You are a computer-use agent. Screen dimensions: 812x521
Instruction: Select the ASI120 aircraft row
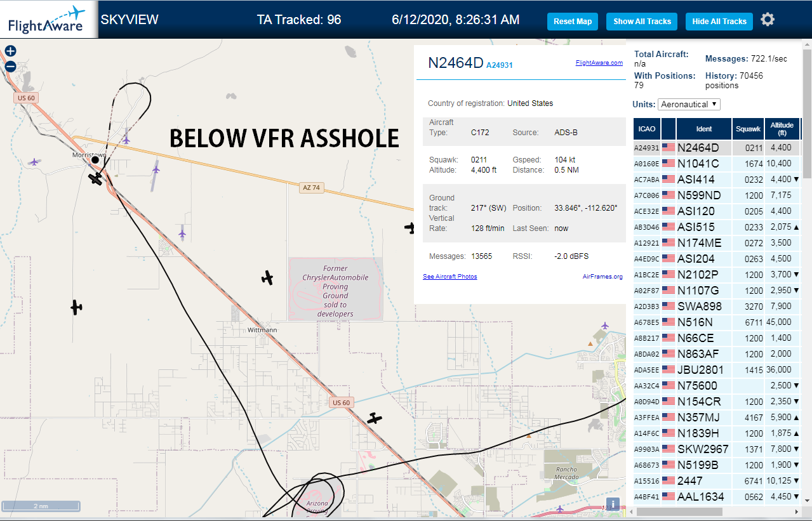pyautogui.click(x=717, y=211)
